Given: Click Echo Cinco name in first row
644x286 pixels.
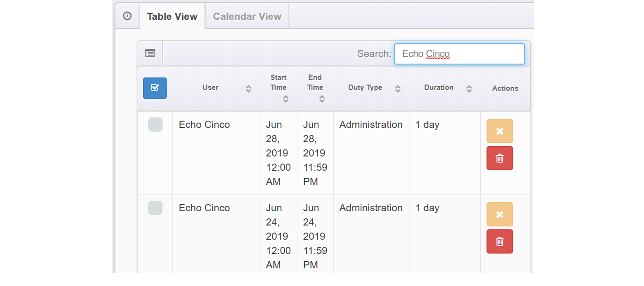Looking at the screenshot, I should [204, 125].
